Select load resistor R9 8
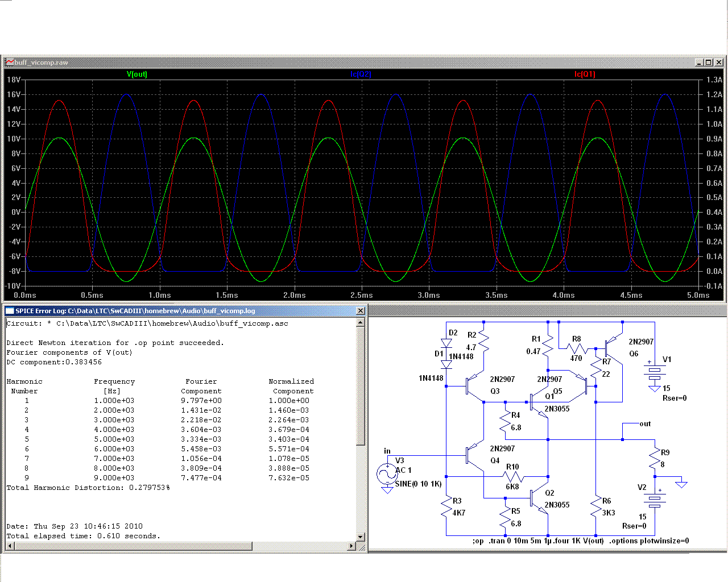 (x=655, y=459)
